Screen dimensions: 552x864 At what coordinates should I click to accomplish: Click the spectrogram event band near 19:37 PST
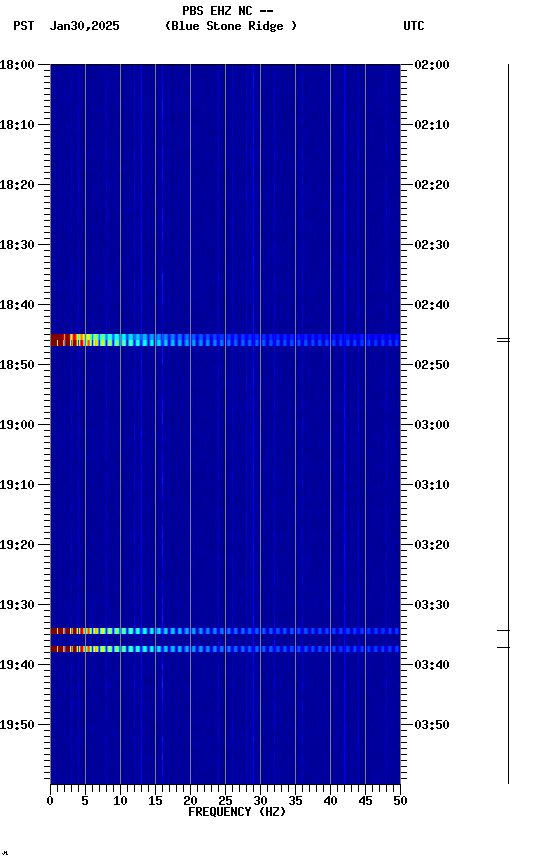coord(225,649)
